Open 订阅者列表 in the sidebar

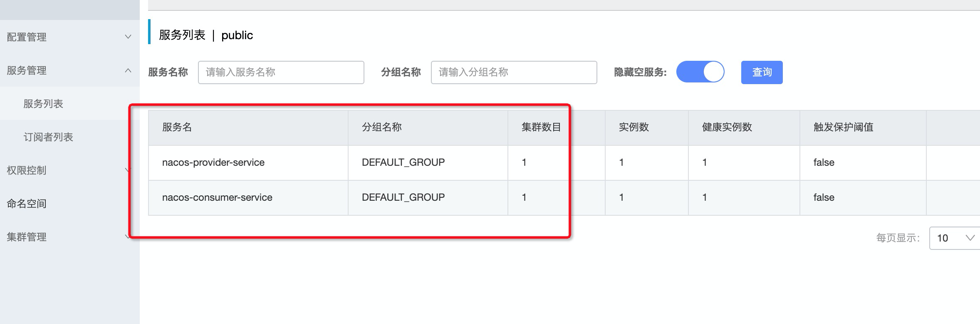pyautogui.click(x=48, y=137)
